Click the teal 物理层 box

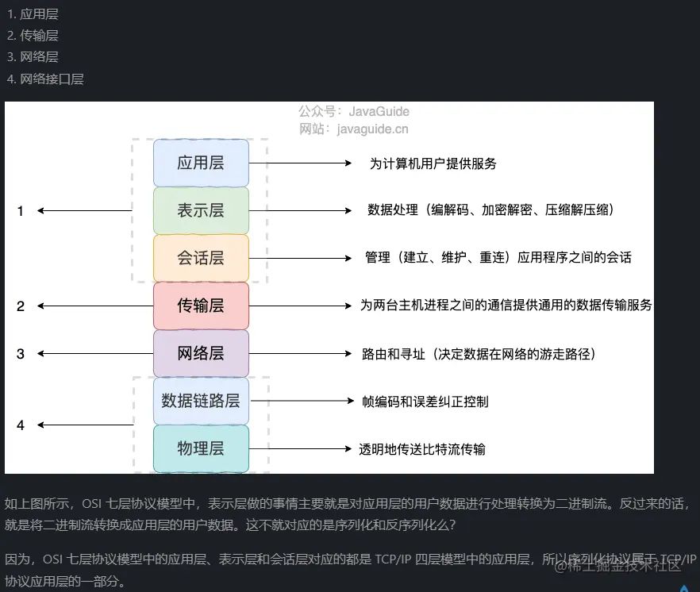point(201,448)
